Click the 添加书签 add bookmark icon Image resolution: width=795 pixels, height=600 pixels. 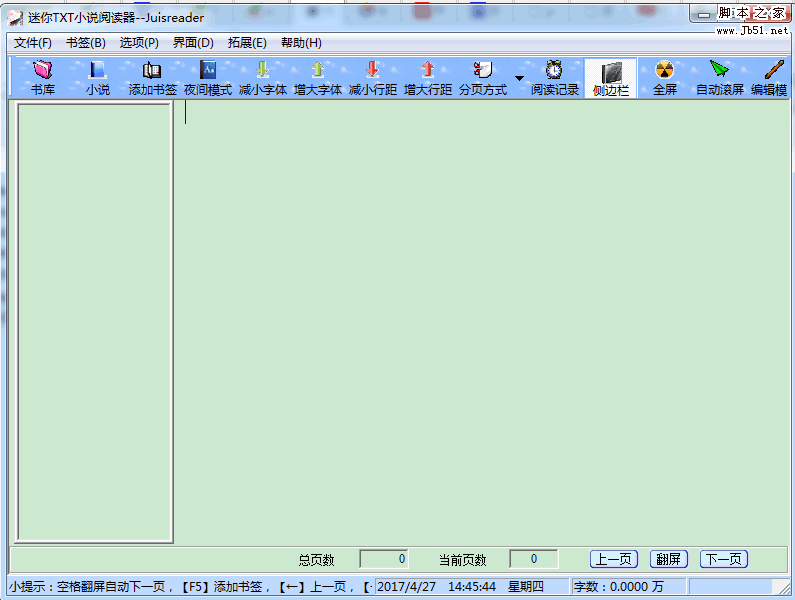tap(152, 78)
